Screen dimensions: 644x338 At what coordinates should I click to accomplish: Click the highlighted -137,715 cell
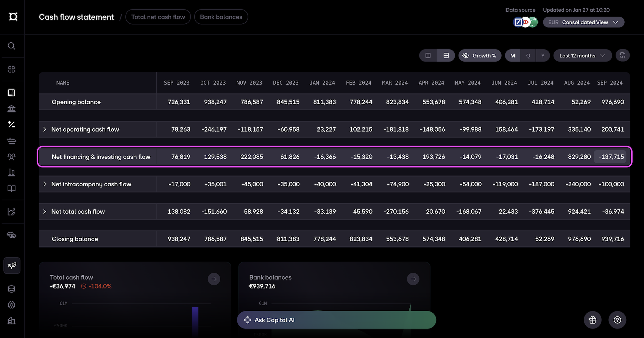[x=611, y=157]
